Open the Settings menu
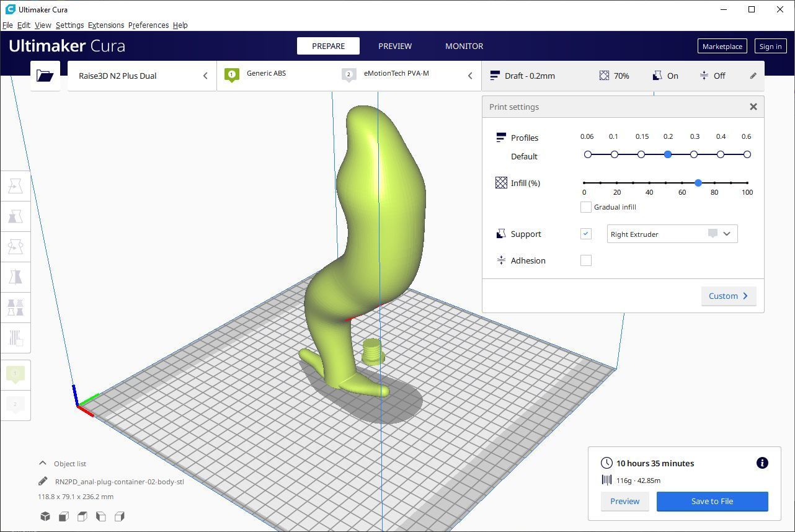The width and height of the screenshot is (795, 532). point(69,25)
